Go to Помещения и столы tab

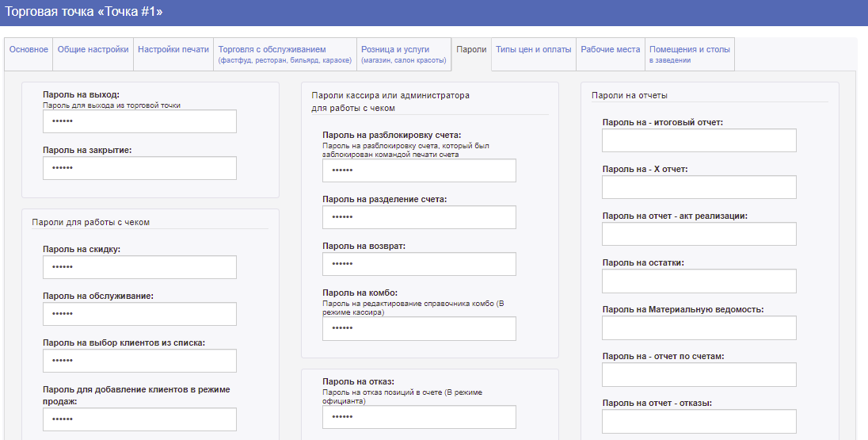tap(689, 54)
